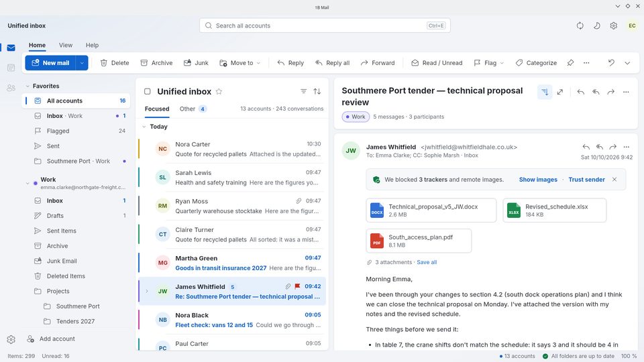The image size is (644, 362).
Task: Click the sync accounts icon
Action: [x=580, y=25]
